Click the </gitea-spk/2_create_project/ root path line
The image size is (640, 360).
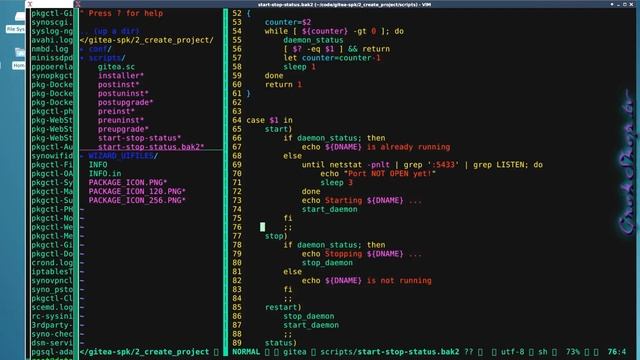click(x=147, y=40)
